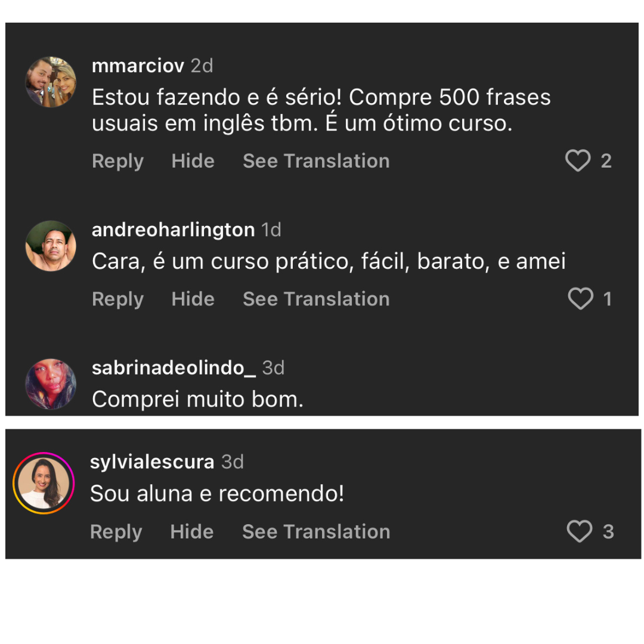644x644 pixels.
Task: Reply to andreoharlington's comment
Action: tap(117, 299)
